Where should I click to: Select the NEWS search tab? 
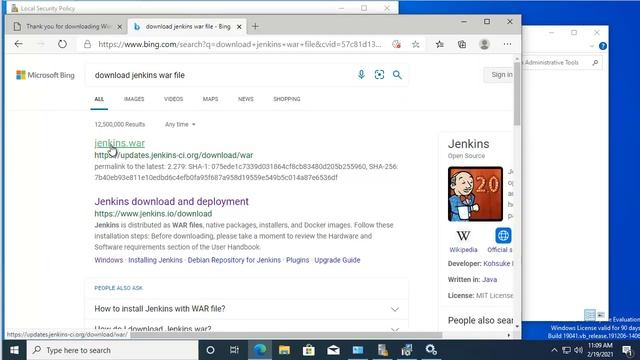246,99
